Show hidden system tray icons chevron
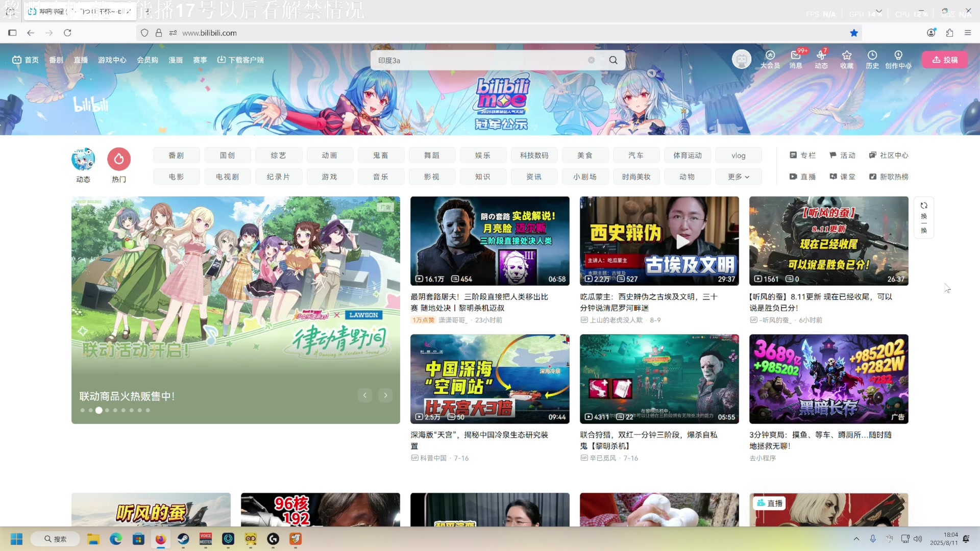The image size is (980, 551). [x=856, y=539]
